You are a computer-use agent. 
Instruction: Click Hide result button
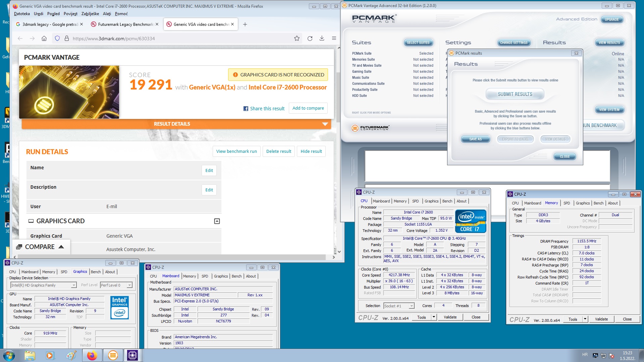[311, 152]
